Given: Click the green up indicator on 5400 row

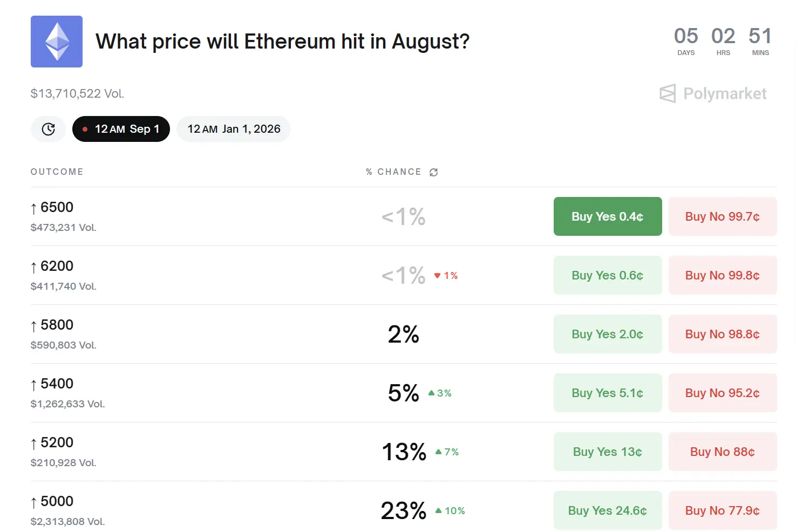Looking at the screenshot, I should (440, 393).
